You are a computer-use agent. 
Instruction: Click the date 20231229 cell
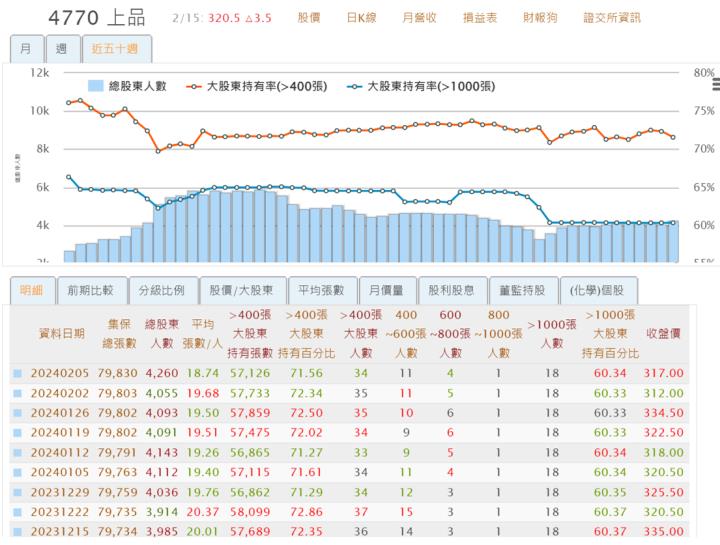[x=60, y=492]
